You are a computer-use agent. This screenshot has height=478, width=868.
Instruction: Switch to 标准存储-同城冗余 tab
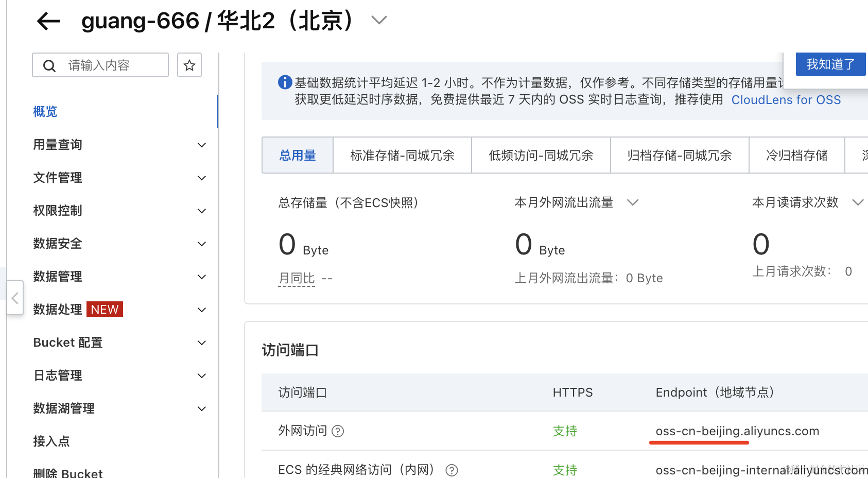402,156
